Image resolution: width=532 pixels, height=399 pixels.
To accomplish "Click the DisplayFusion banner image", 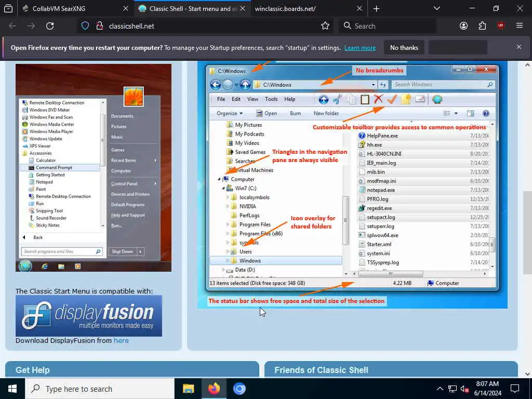I will pos(88,316).
